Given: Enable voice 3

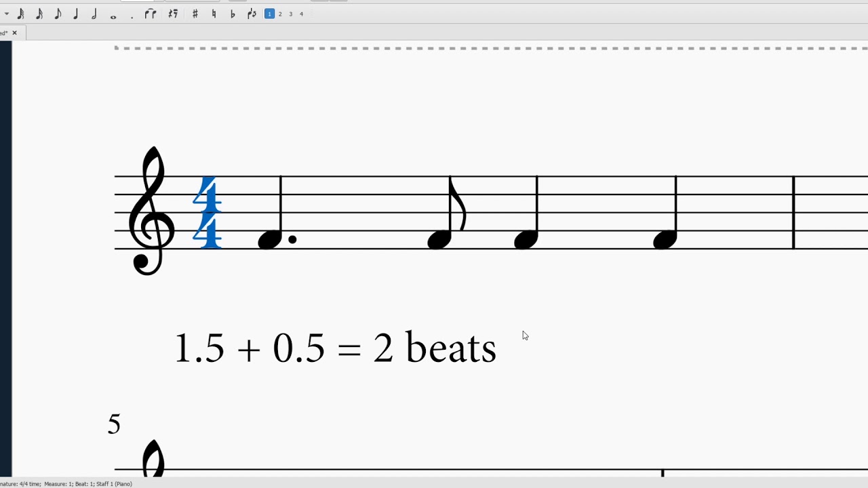Looking at the screenshot, I should coord(291,14).
